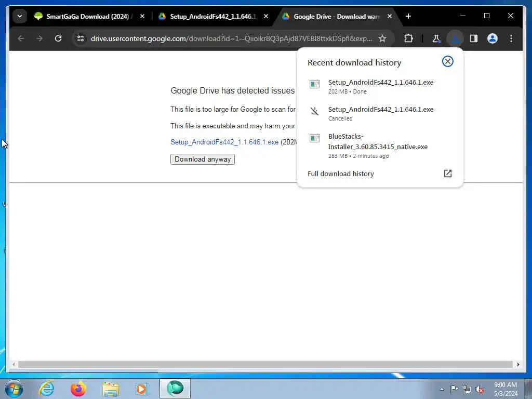532x399 pixels.
Task: Open the side panel icon
Action: pyautogui.click(x=474, y=38)
